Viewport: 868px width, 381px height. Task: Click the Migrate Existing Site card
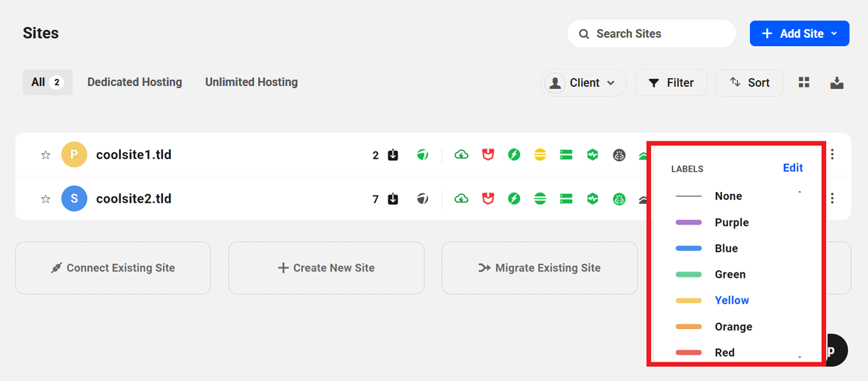point(539,268)
